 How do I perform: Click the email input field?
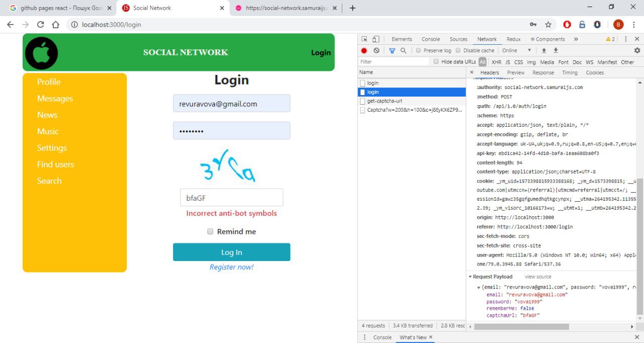coord(231,104)
